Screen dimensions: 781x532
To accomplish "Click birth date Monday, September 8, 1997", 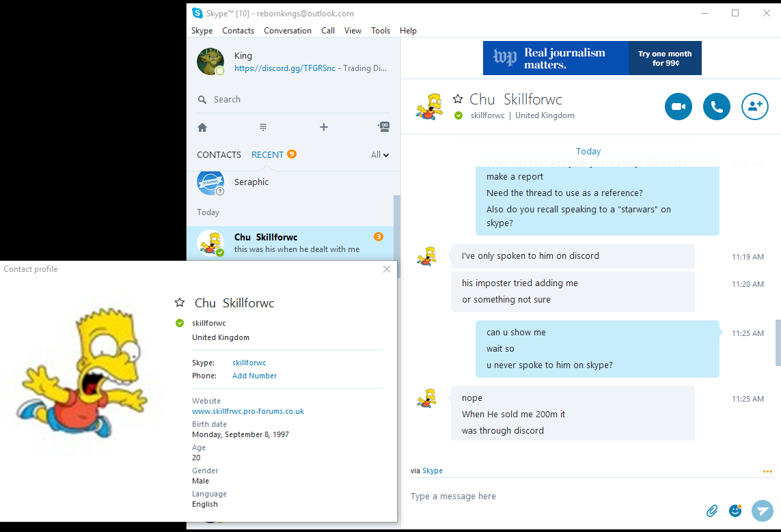I will point(241,434).
